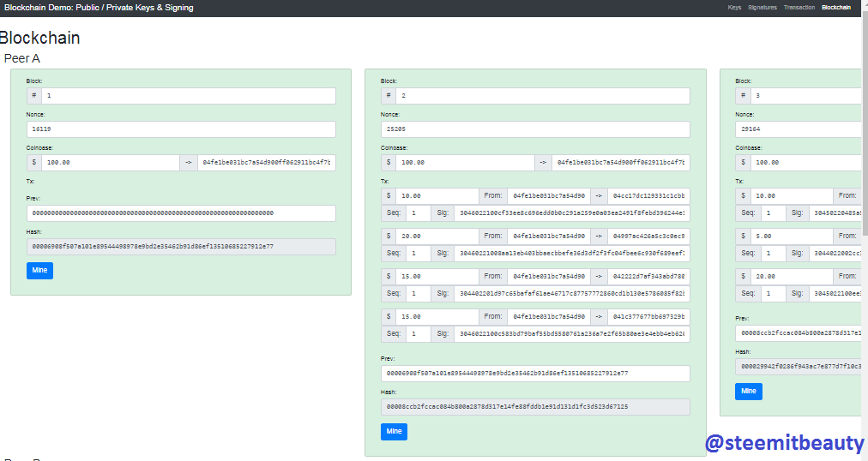The width and height of the screenshot is (868, 461).
Task: Select block 3 Hash field 000029942f
Action: click(799, 367)
